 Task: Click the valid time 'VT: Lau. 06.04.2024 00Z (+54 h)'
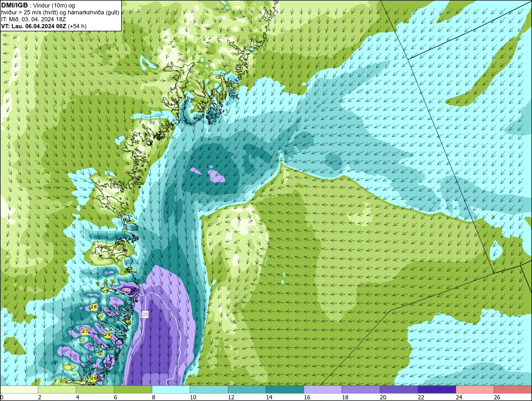[44, 26]
